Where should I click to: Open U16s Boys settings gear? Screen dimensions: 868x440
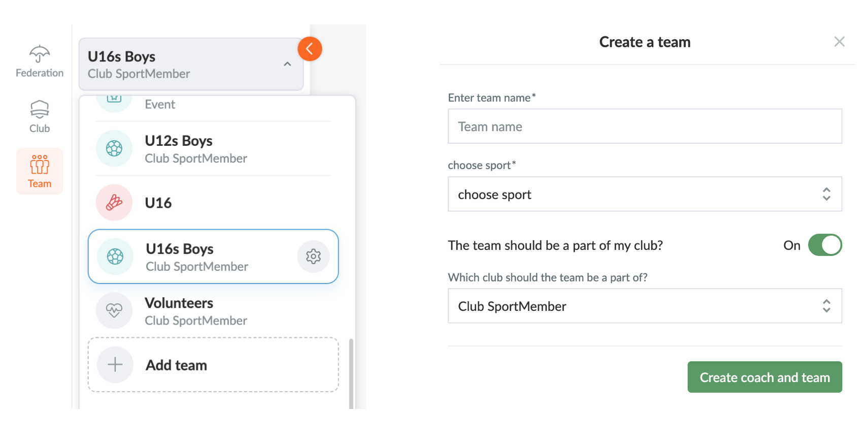313,257
